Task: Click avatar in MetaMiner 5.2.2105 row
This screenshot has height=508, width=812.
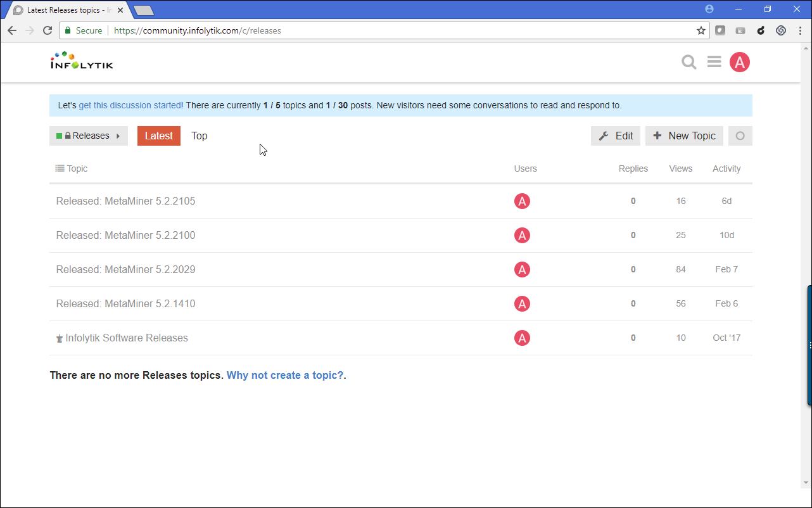Action: tap(522, 201)
